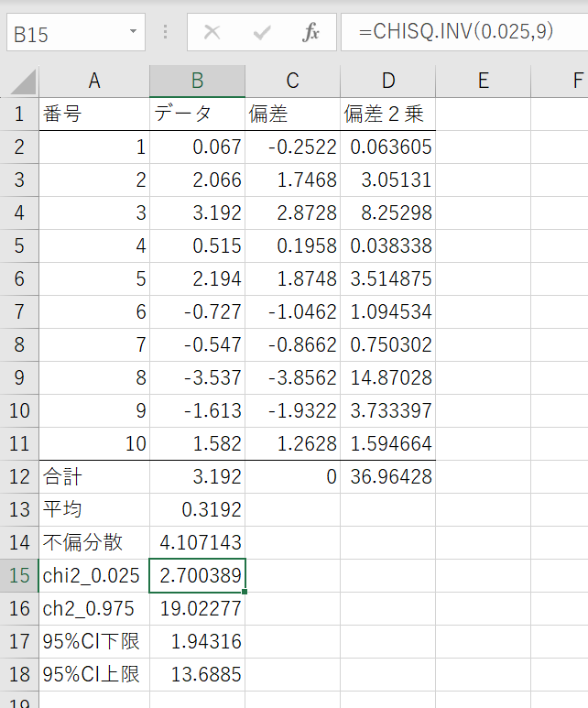Select upper limit cell 13.6885

click(x=197, y=675)
